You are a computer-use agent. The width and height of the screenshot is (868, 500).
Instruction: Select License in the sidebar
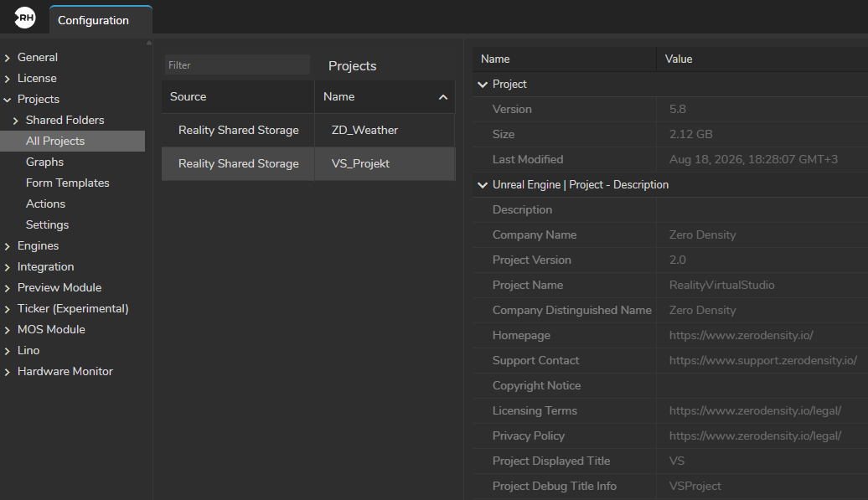point(37,78)
